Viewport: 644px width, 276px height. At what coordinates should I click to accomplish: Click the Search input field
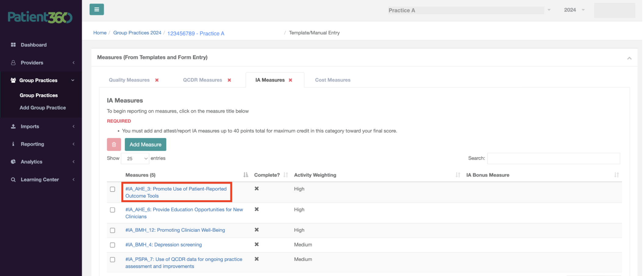pyautogui.click(x=553, y=158)
